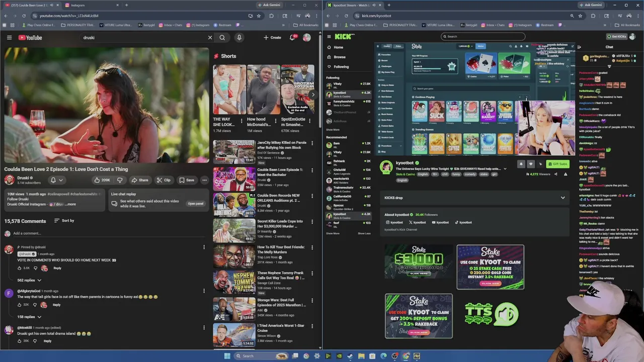Screen dimensions: 644x362
Task: Open the Stake $3,000 leaderboard banner
Action: click(419, 261)
